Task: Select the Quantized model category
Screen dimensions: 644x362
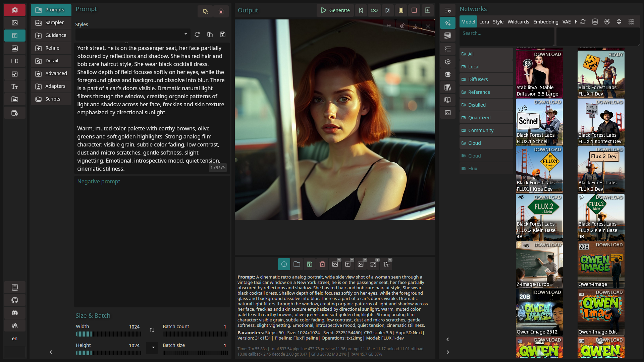Action: pos(479,117)
